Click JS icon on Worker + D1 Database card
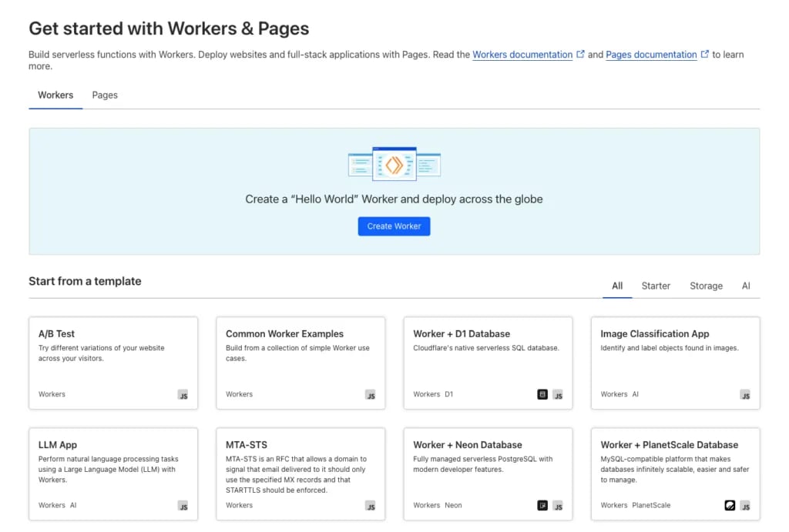Image resolution: width=789 pixels, height=532 pixels. (558, 395)
